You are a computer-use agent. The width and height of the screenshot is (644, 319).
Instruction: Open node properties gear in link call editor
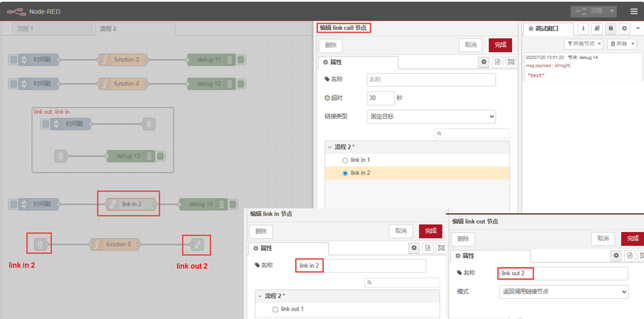click(484, 62)
